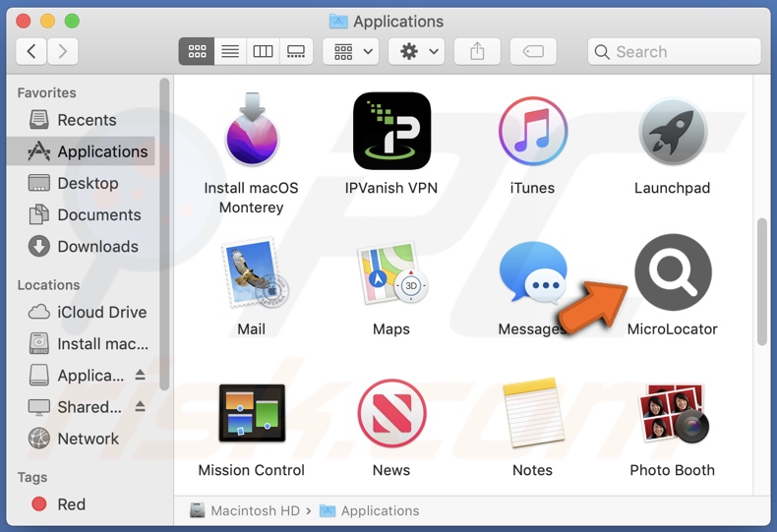Click Applications in the path bar
Image resolution: width=777 pixels, height=532 pixels.
tap(370, 510)
